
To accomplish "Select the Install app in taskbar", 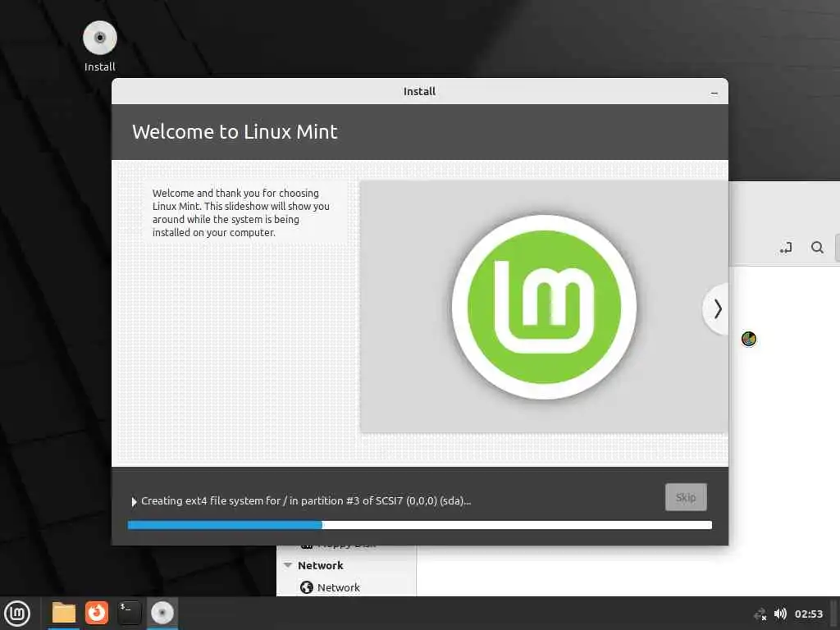I will 162,613.
